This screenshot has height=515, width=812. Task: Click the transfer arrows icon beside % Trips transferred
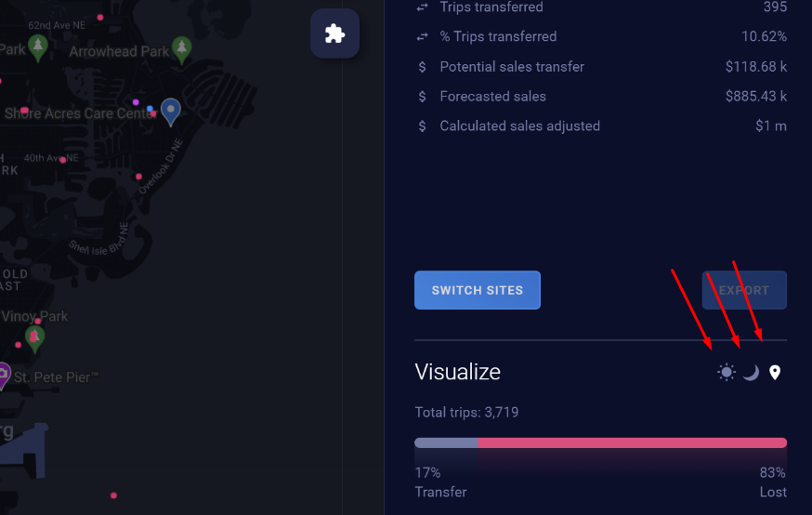[x=422, y=37]
